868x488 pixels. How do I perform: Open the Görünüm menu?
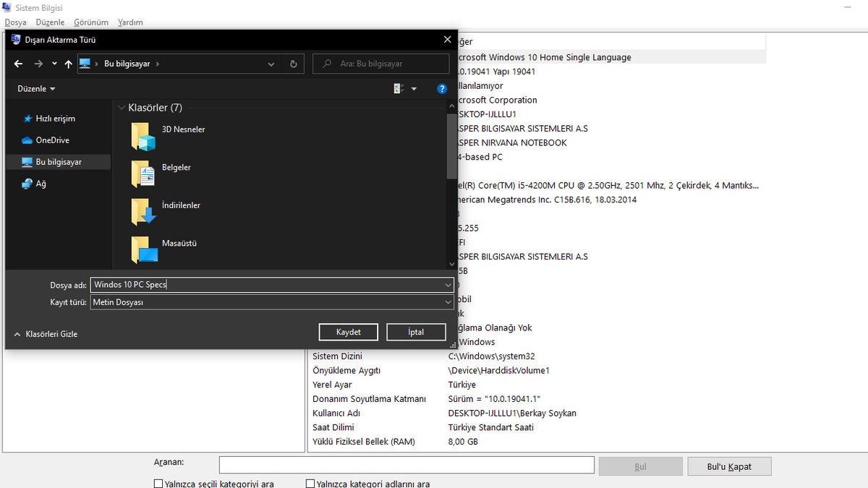point(90,22)
